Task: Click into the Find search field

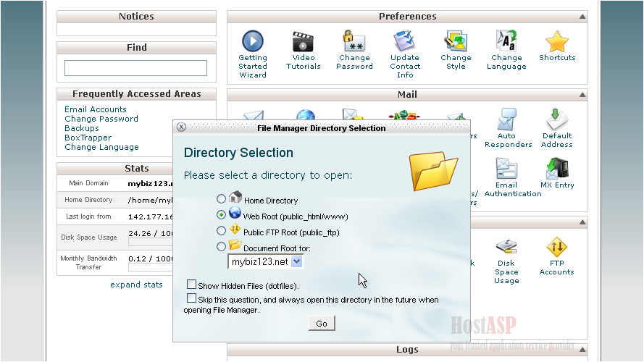Action: (x=135, y=68)
